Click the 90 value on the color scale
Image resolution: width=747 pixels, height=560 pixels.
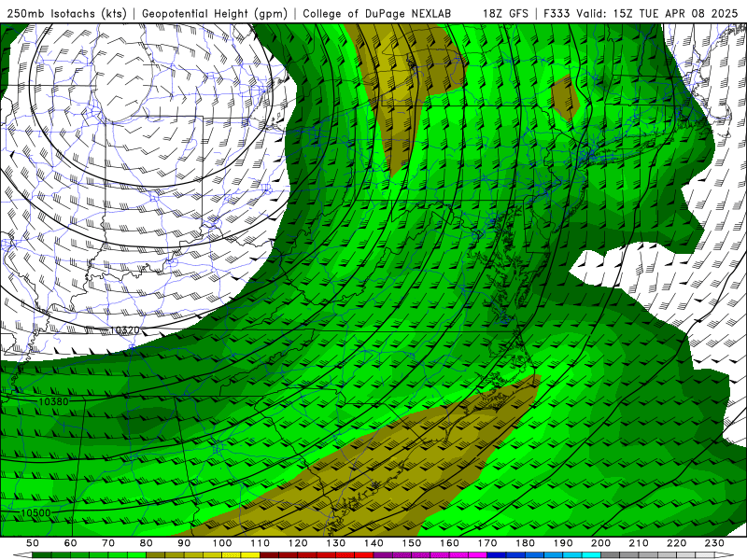coord(184,543)
